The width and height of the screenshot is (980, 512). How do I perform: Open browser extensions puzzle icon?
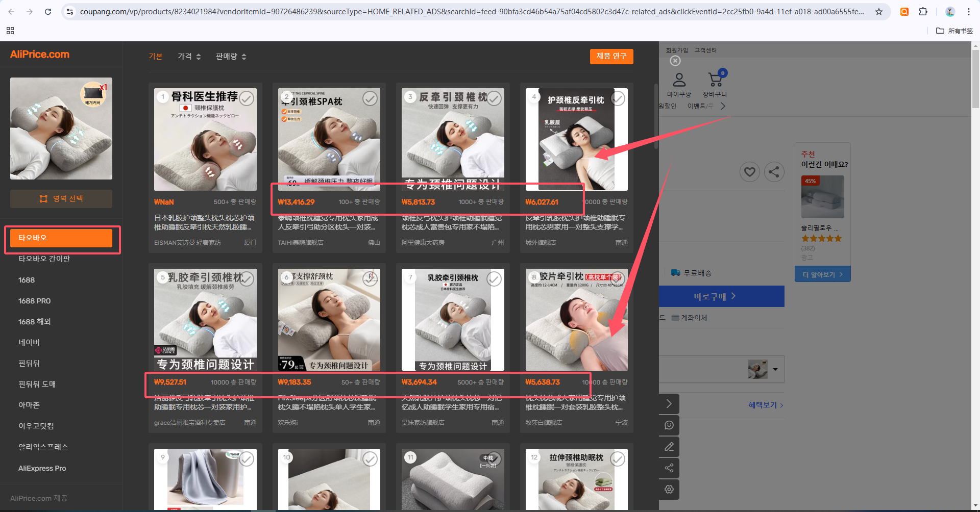(923, 11)
